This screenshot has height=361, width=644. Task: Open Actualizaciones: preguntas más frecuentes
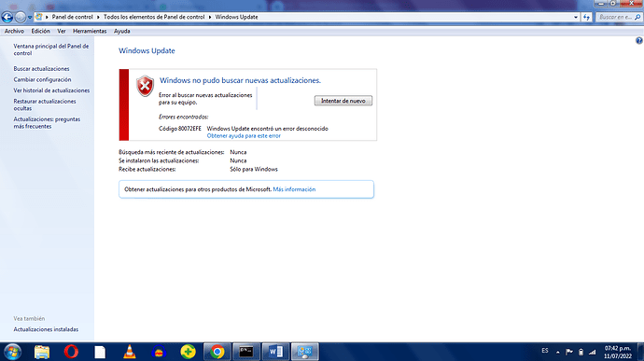pos(47,123)
